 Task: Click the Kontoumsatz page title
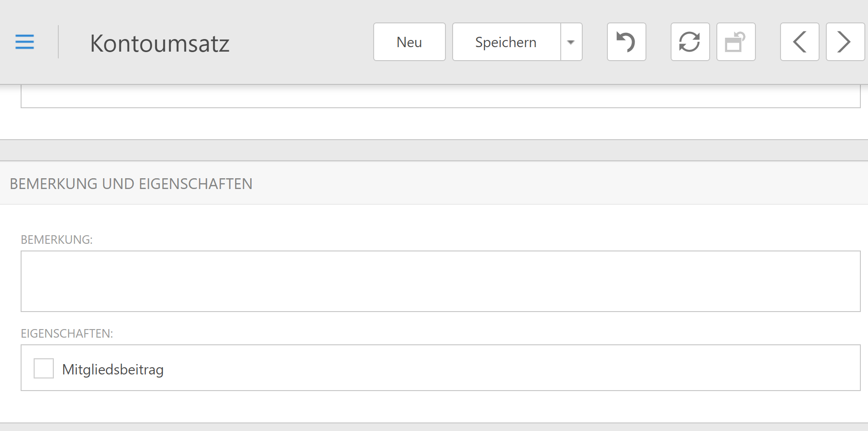(160, 44)
